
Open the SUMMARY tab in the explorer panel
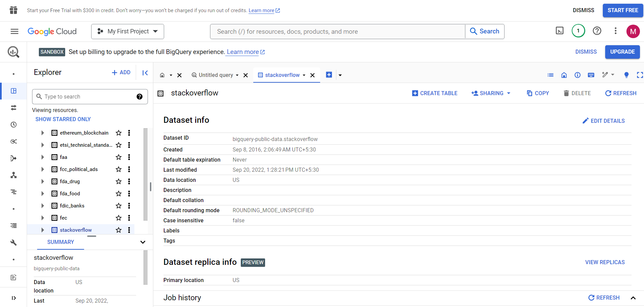(x=60, y=242)
